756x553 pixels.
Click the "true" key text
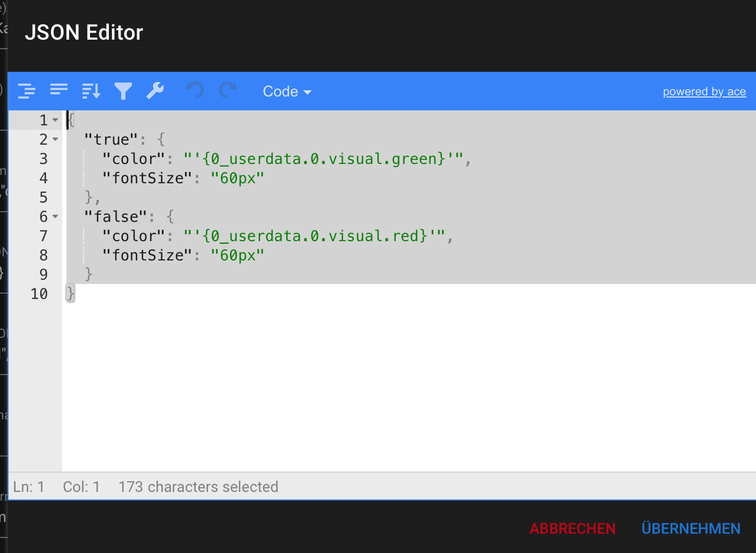[x=112, y=139]
